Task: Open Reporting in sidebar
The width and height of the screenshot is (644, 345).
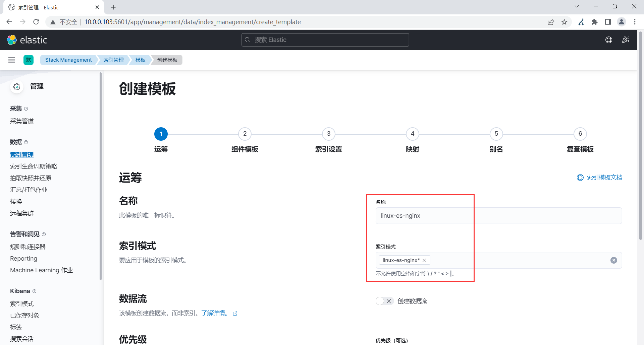Action: click(x=23, y=259)
